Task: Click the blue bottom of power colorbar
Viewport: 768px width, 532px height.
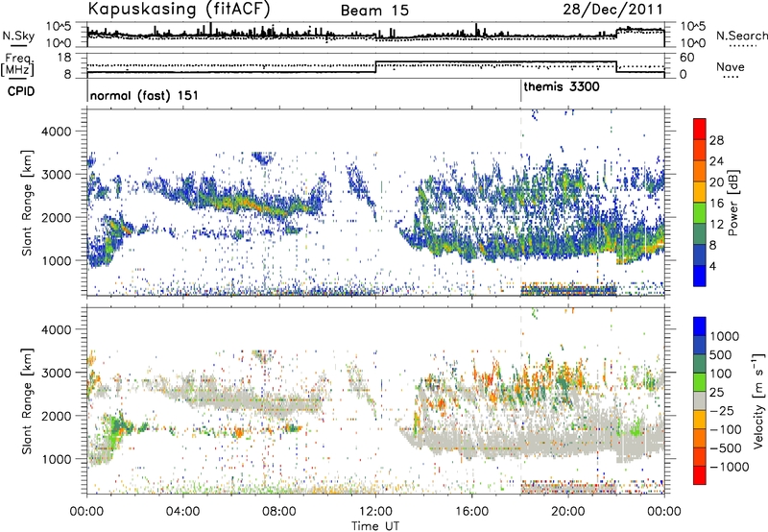Action: pyautogui.click(x=700, y=276)
